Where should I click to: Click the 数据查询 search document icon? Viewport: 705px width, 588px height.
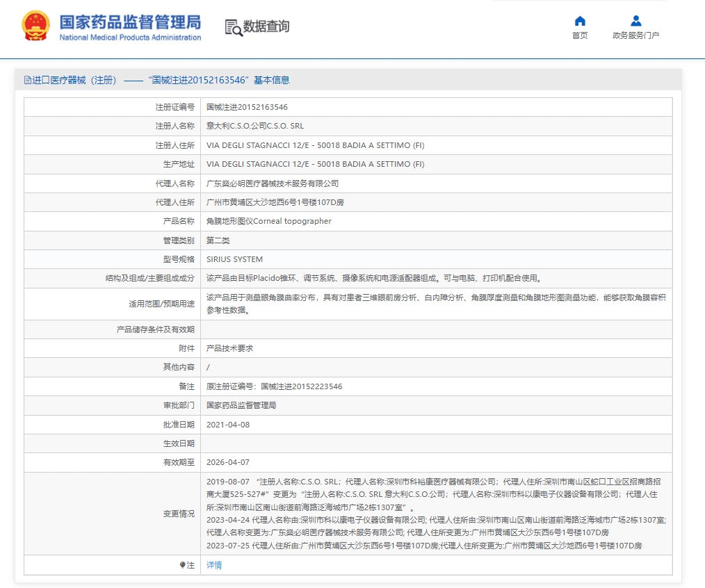click(x=234, y=27)
